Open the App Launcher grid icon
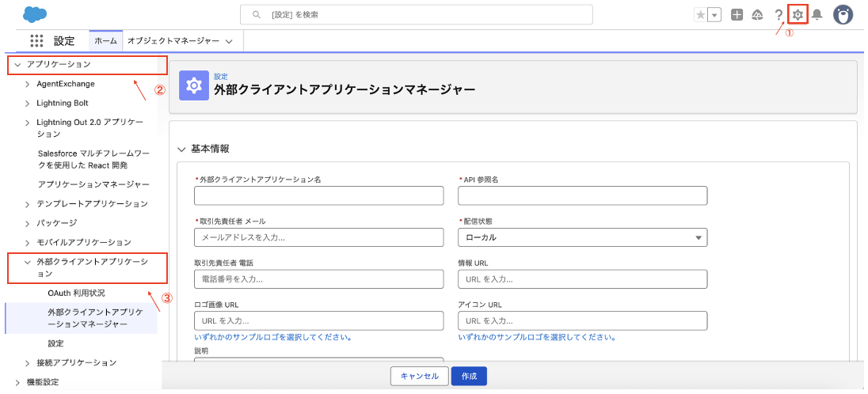868x394 pixels. [x=36, y=41]
